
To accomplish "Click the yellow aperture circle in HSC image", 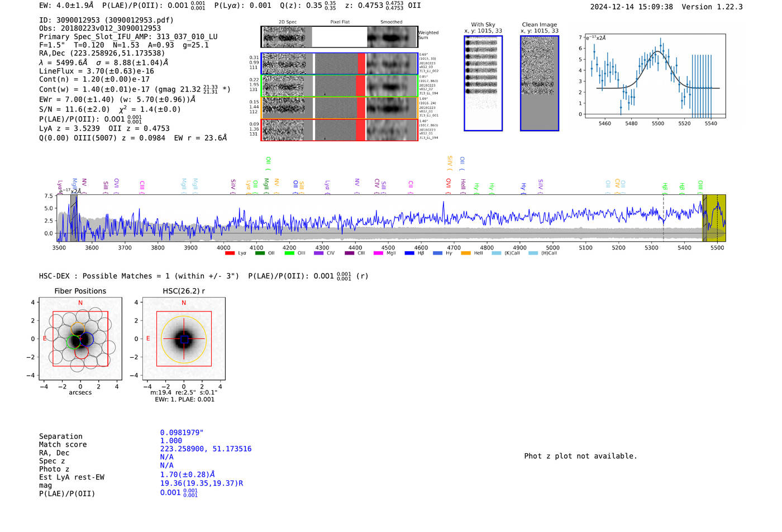I will click(184, 339).
